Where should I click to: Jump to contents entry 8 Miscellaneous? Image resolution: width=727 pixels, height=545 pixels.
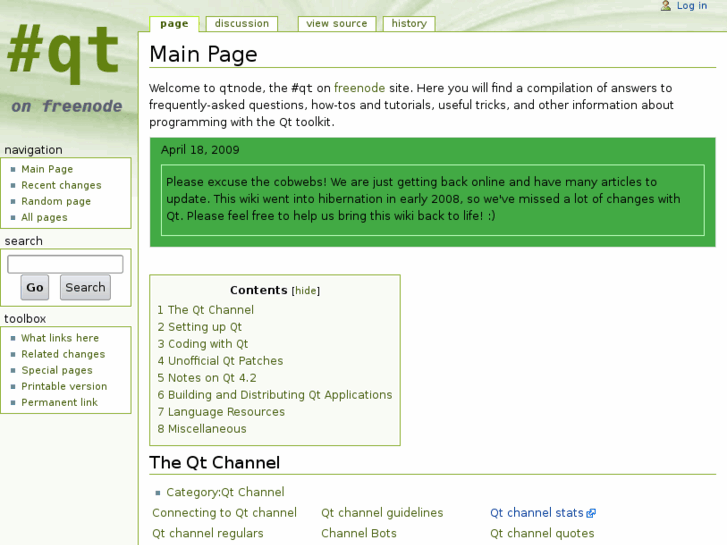(202, 429)
